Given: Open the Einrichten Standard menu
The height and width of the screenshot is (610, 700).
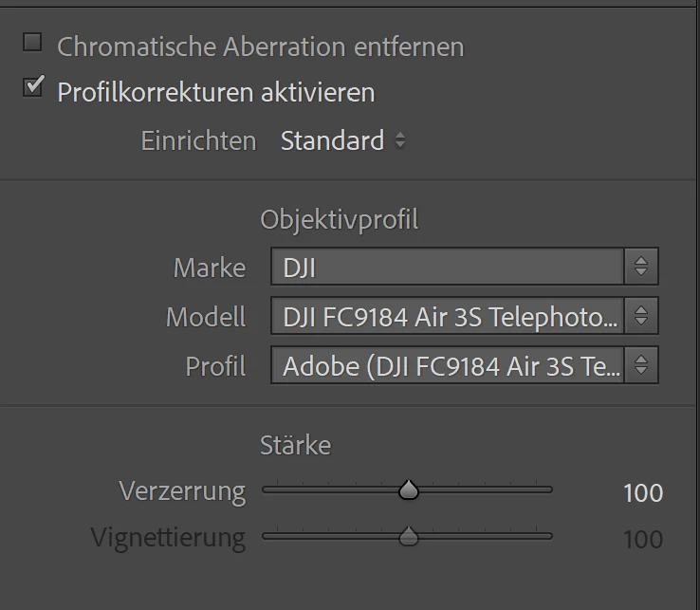Looking at the screenshot, I should click(x=333, y=141).
